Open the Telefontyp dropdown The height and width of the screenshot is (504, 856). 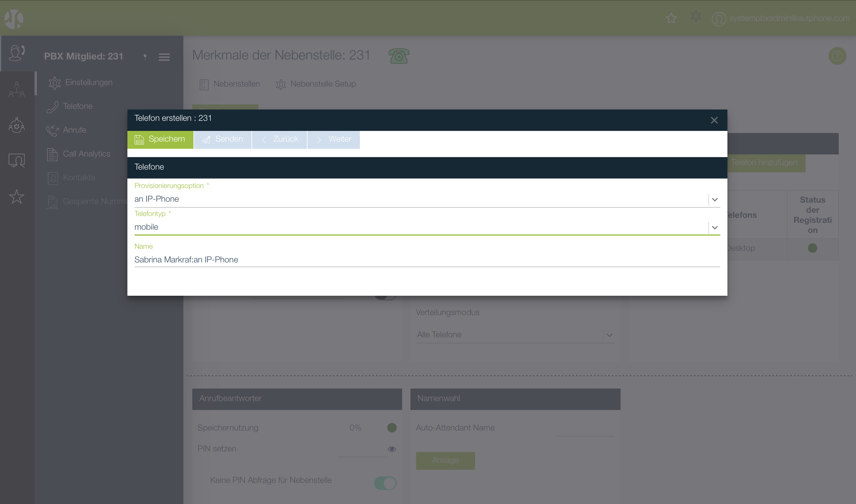pos(714,228)
